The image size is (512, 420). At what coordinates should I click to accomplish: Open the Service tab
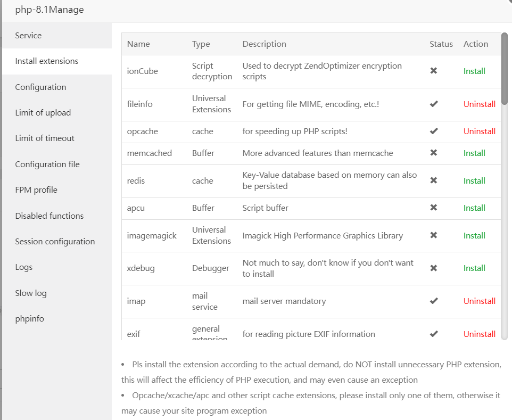pyautogui.click(x=28, y=36)
